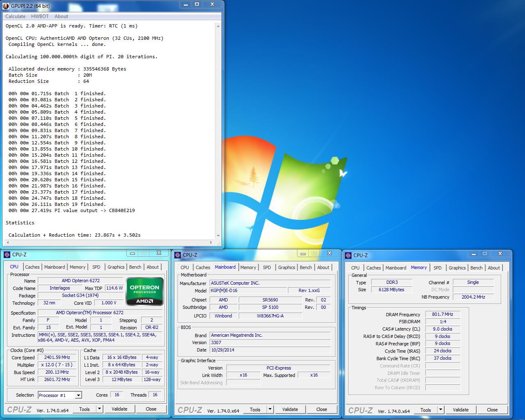Click Close button in Memory window
This screenshot has width=525, height=420.
(x=492, y=410)
